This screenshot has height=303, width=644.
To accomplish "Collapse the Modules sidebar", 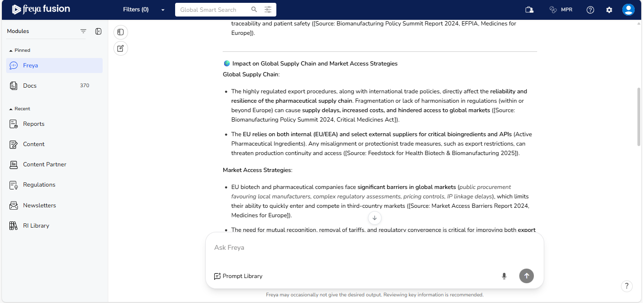I will 98,31.
